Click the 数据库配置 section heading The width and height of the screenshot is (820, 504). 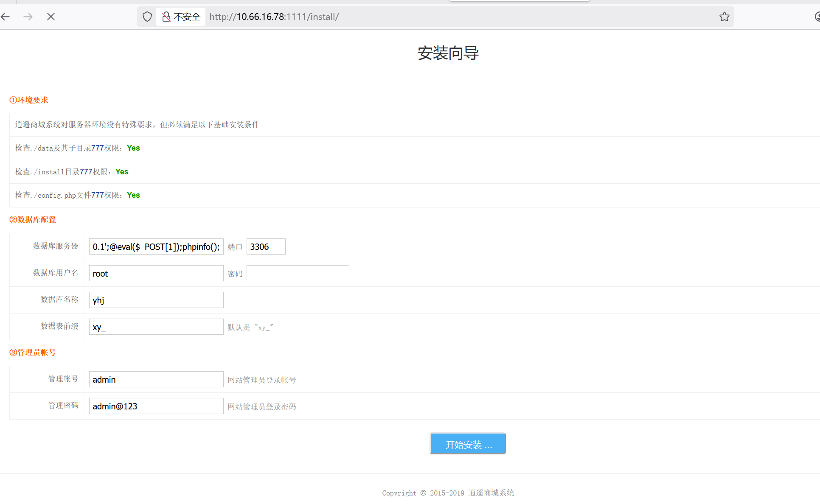(x=33, y=220)
